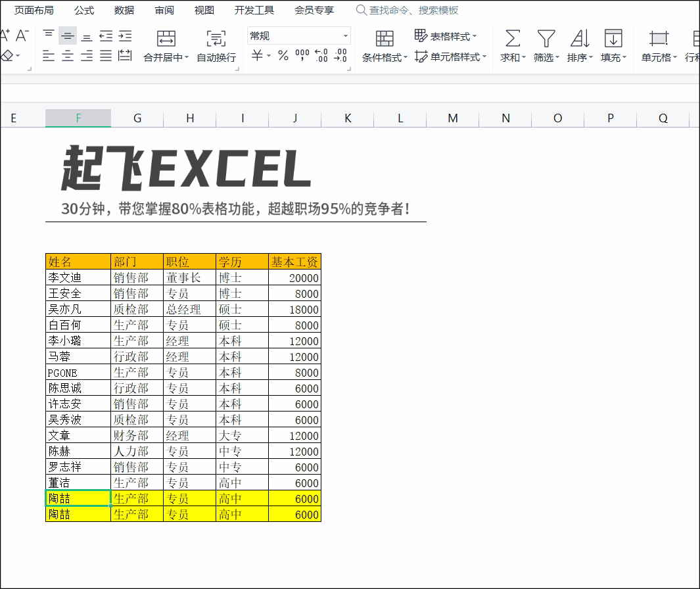This screenshot has height=589, width=700.
Task: Align text left
Action: pos(48,56)
